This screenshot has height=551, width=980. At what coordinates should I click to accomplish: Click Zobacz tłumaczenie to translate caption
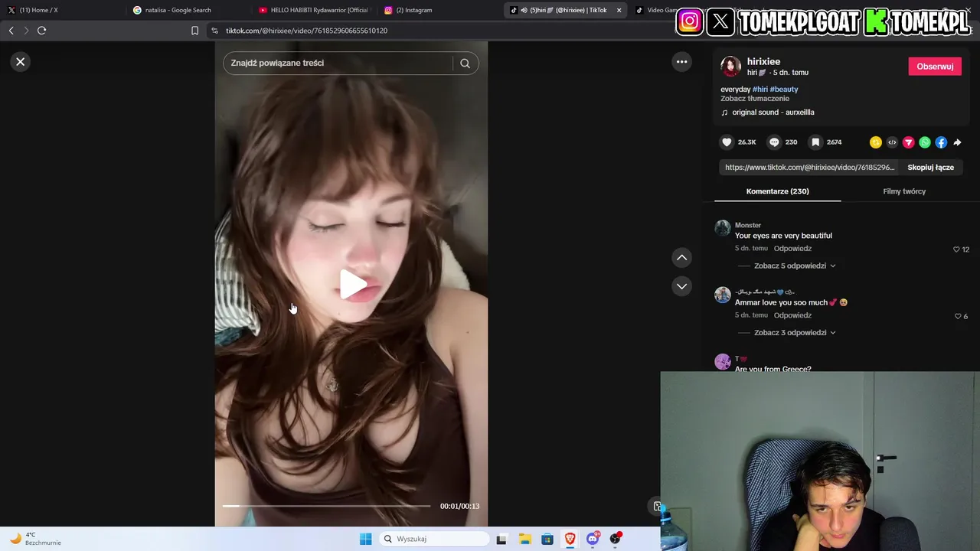point(755,99)
